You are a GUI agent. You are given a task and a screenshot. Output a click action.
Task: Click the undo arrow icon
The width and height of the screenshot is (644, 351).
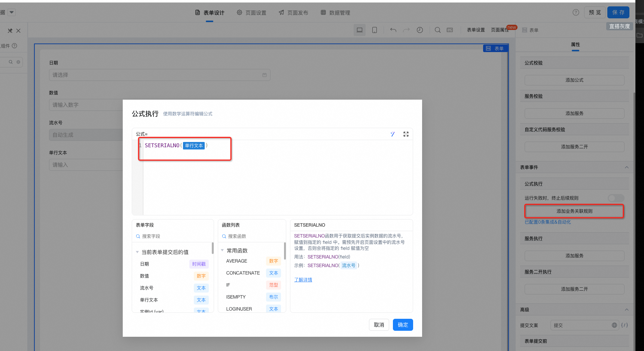point(393,30)
